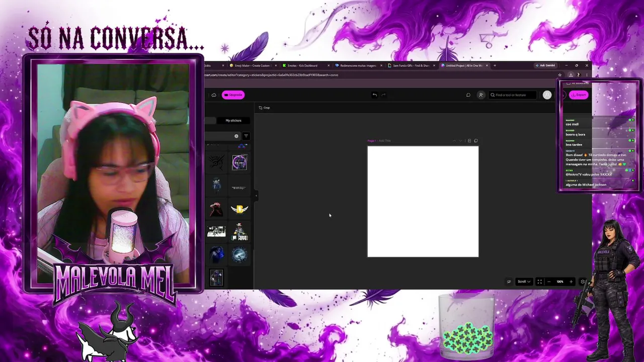
Task: Select the cowboy crow with gun sticker
Action: 239,232
